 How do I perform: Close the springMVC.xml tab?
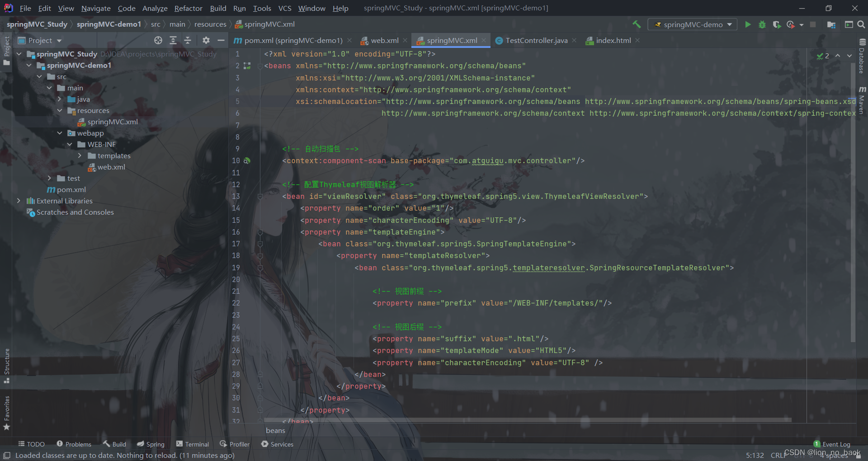(484, 40)
